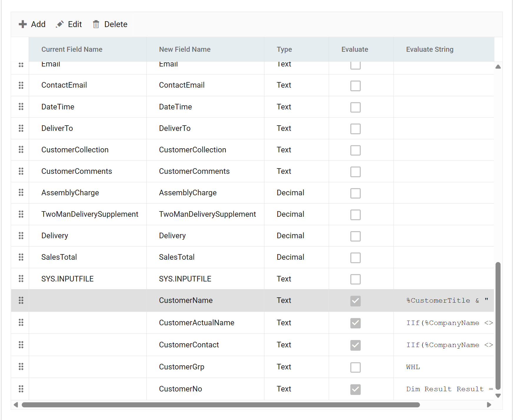Grab the drag handle for SalesTotal row
The width and height of the screenshot is (513, 420).
coord(21,257)
